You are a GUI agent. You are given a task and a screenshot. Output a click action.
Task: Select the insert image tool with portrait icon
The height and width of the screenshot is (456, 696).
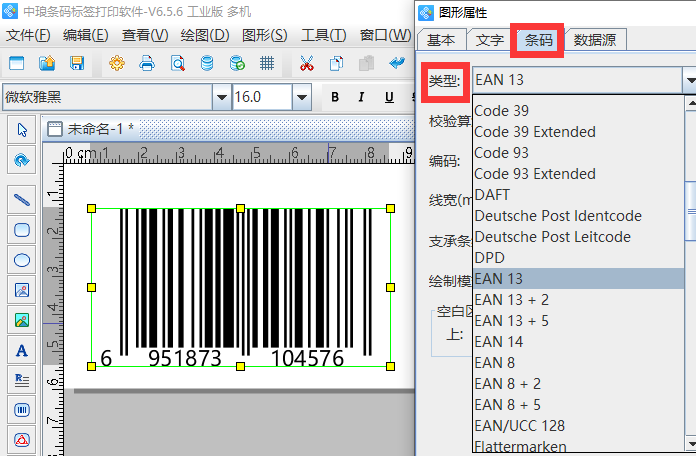pyautogui.click(x=22, y=290)
